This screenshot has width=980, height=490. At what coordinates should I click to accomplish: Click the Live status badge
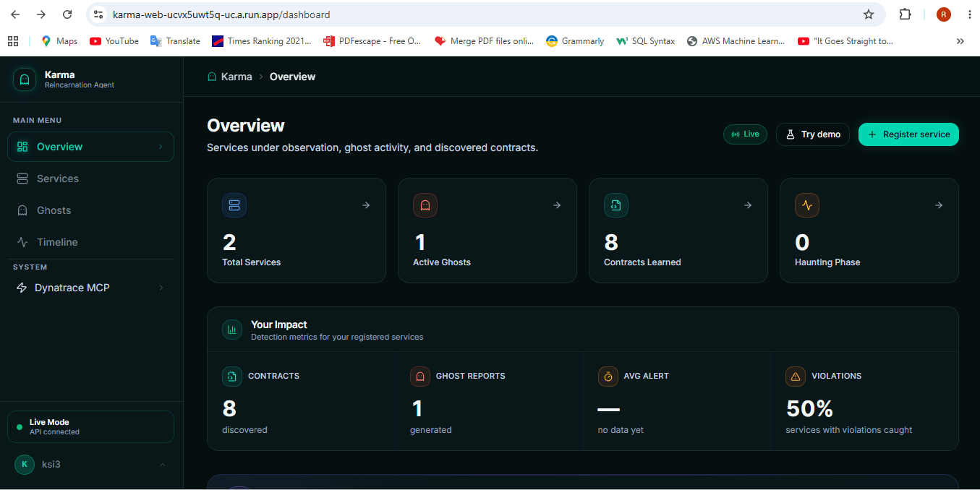point(745,134)
